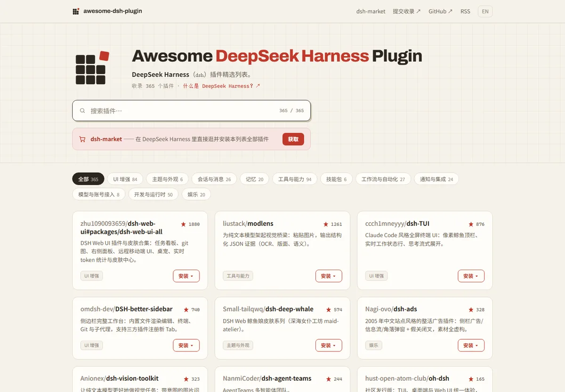
Task: Click the star icon on dsh-web-ui card
Action: [183, 224]
